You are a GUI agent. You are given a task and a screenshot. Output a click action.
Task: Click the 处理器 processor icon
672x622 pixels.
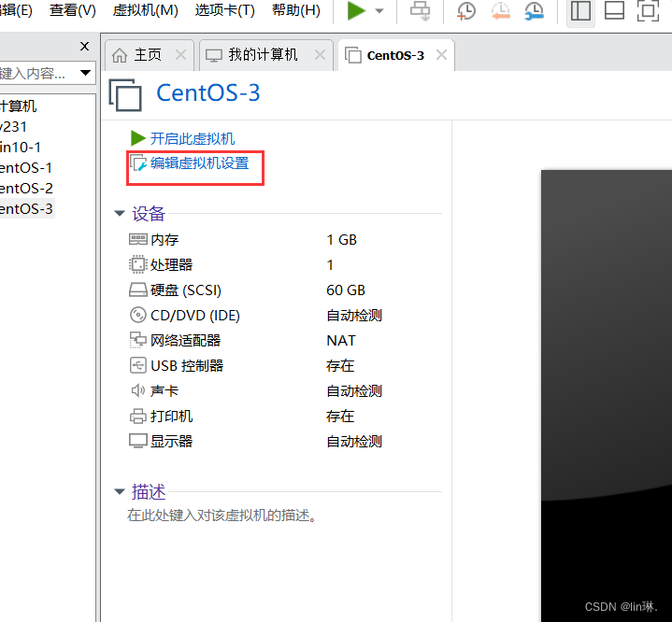[x=138, y=264]
